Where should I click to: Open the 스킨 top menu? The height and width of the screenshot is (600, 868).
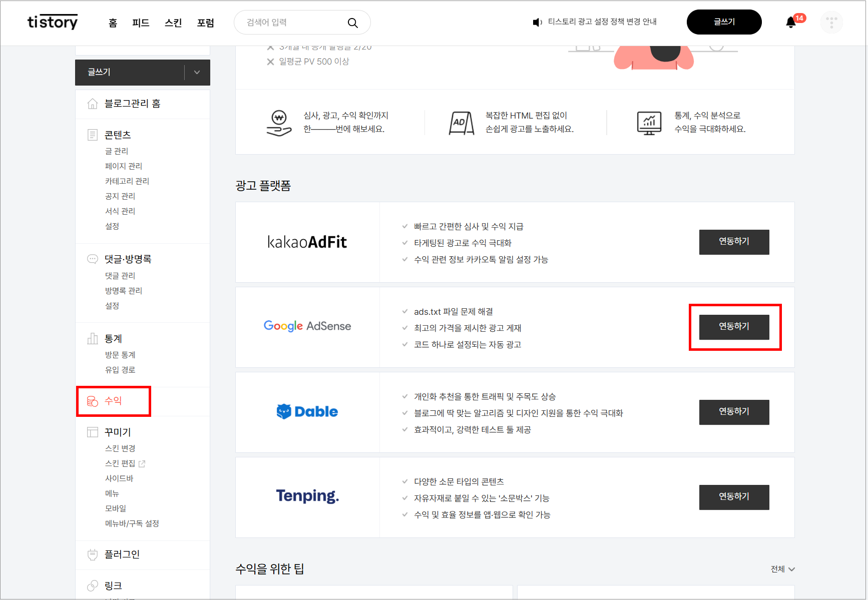[173, 23]
